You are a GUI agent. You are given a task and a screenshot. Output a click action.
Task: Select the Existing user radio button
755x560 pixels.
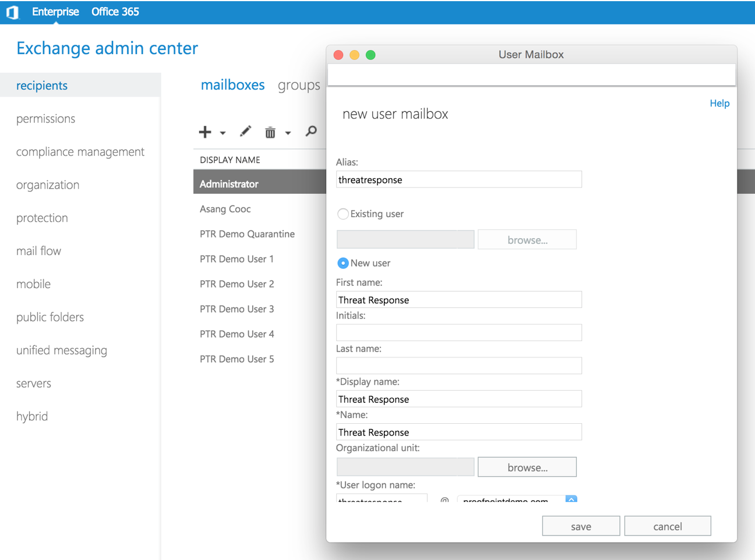coord(343,214)
